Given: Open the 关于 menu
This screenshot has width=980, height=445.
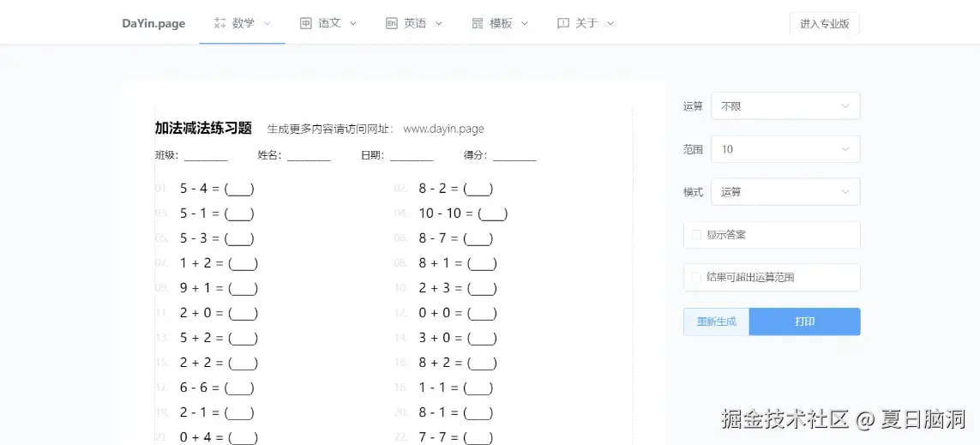Looking at the screenshot, I should coord(586,23).
